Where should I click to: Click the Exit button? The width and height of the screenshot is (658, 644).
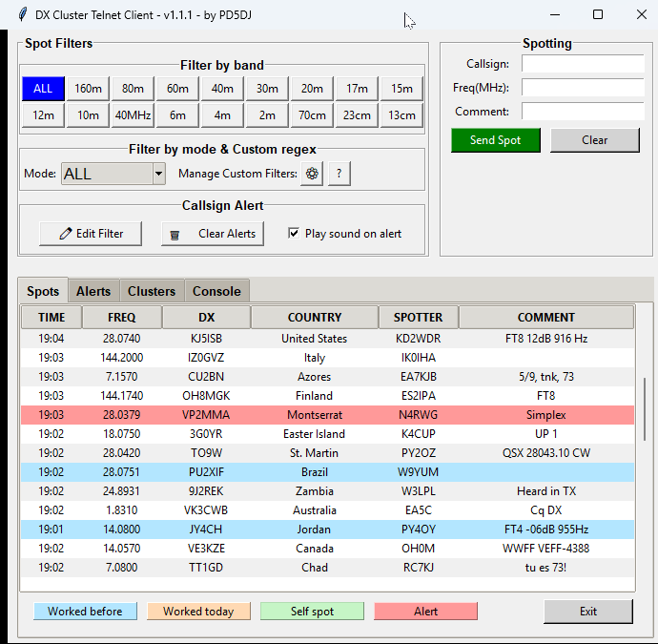click(x=588, y=612)
